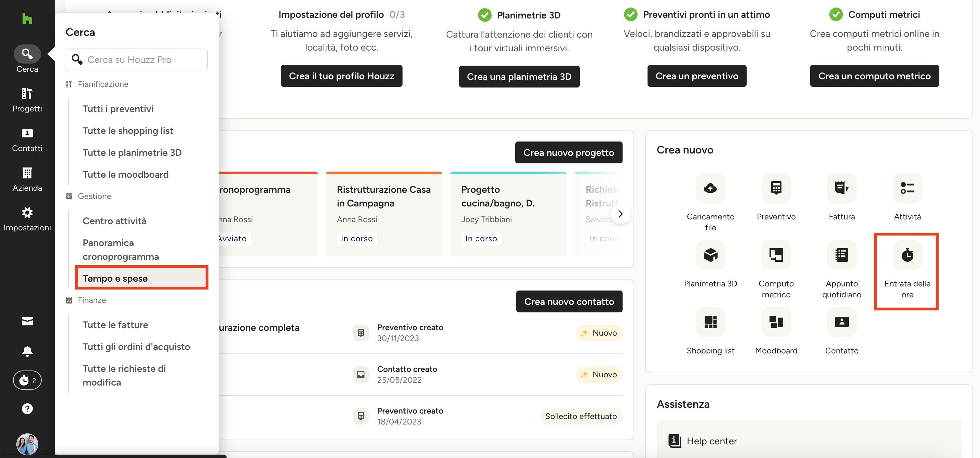Click the Sollecito effettuato status badge
Image resolution: width=980 pixels, height=458 pixels.
581,416
